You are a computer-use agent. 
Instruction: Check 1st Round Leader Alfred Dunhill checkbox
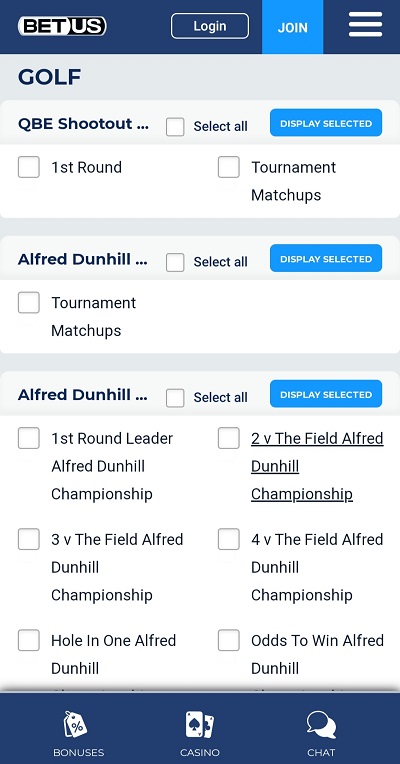click(29, 438)
